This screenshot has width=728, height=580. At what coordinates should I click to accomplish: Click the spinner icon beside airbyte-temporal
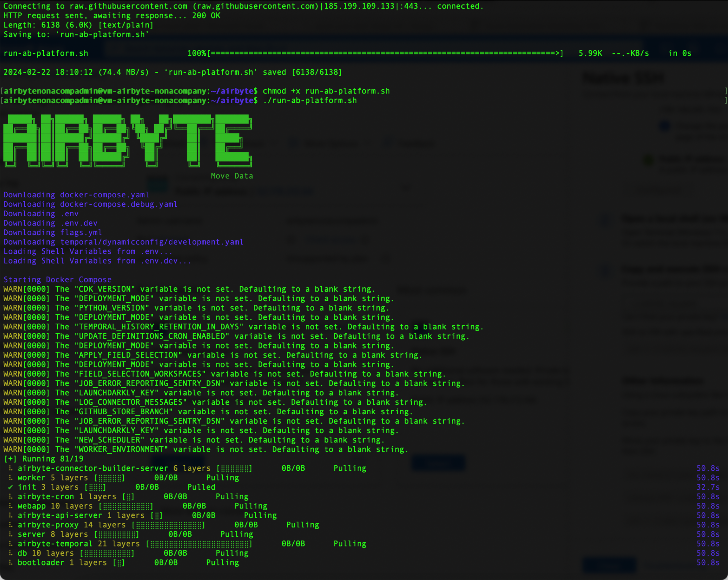(x=11, y=544)
